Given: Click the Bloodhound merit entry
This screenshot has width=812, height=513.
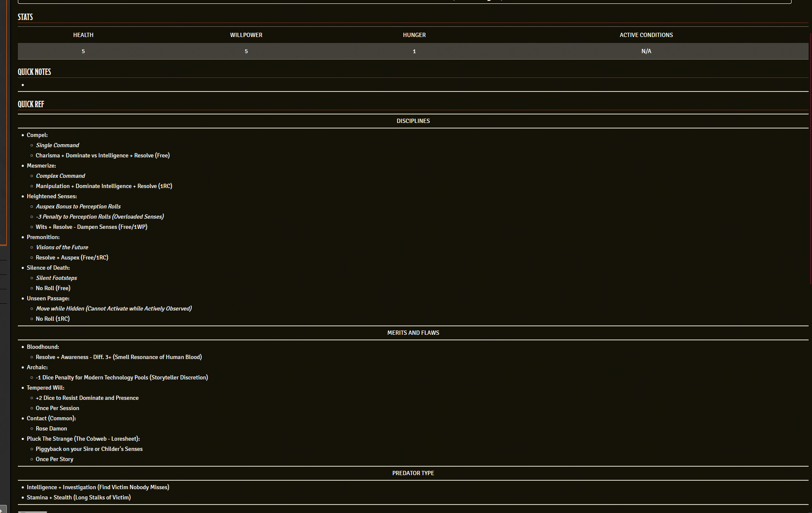Looking at the screenshot, I should click(x=43, y=347).
